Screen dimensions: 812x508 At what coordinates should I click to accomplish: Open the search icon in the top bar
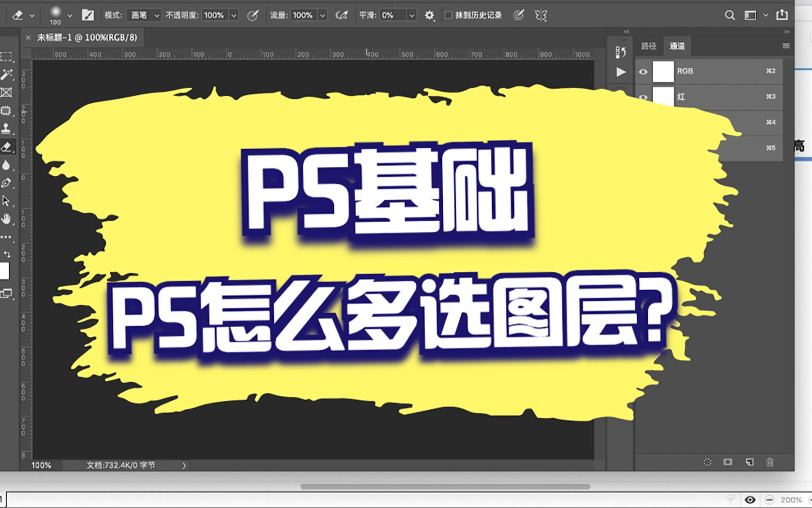(730, 15)
